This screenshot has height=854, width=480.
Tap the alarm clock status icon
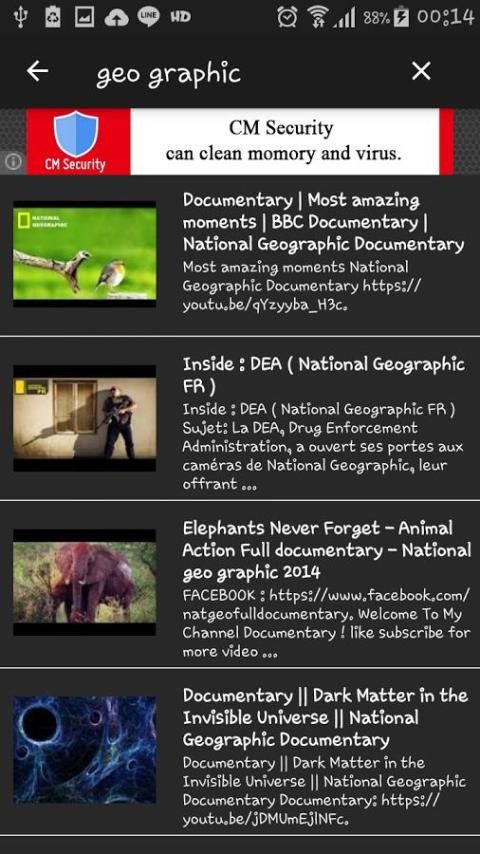click(287, 17)
